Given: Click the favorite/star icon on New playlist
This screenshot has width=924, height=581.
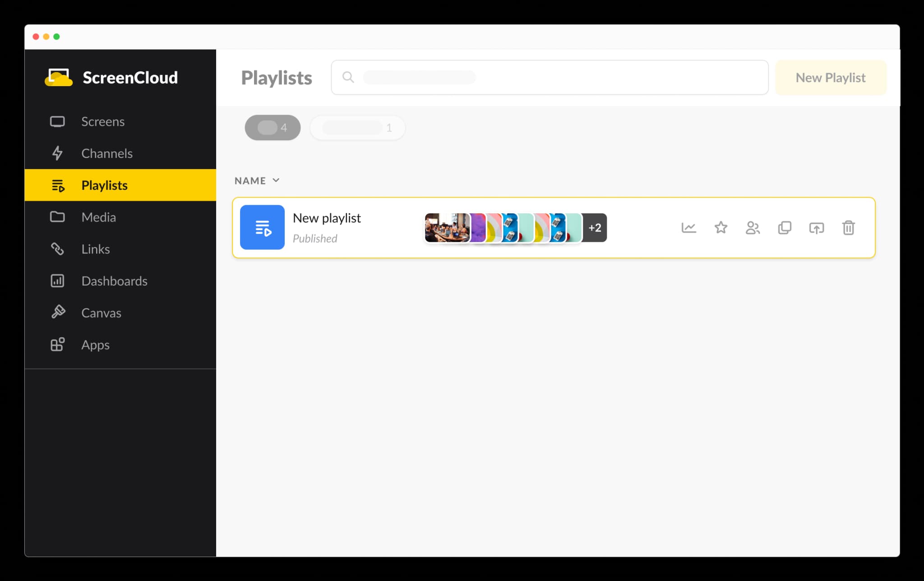Looking at the screenshot, I should coord(721,227).
